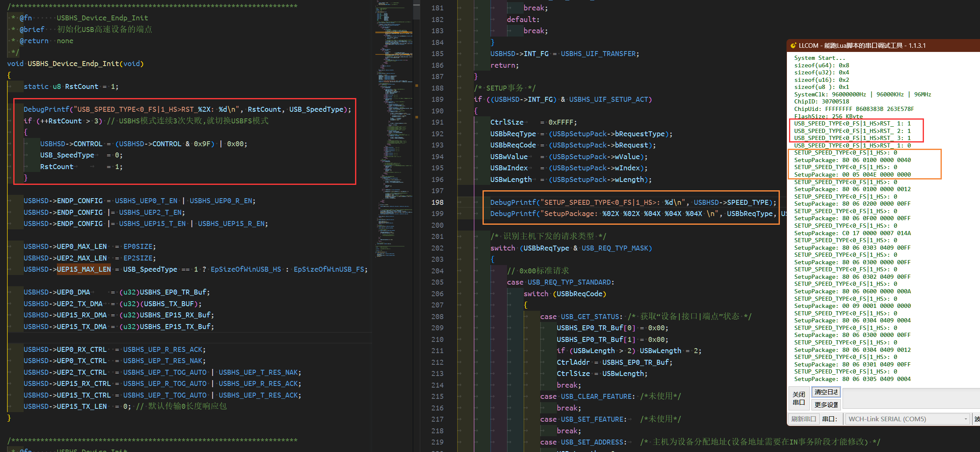Click 'System Start...' in LLCOM log

click(x=820, y=58)
